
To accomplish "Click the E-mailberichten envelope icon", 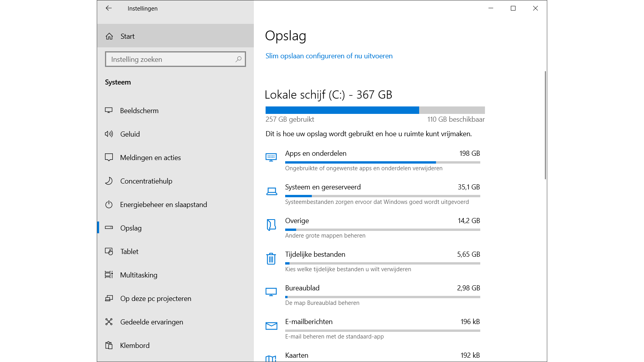I will coord(271,326).
